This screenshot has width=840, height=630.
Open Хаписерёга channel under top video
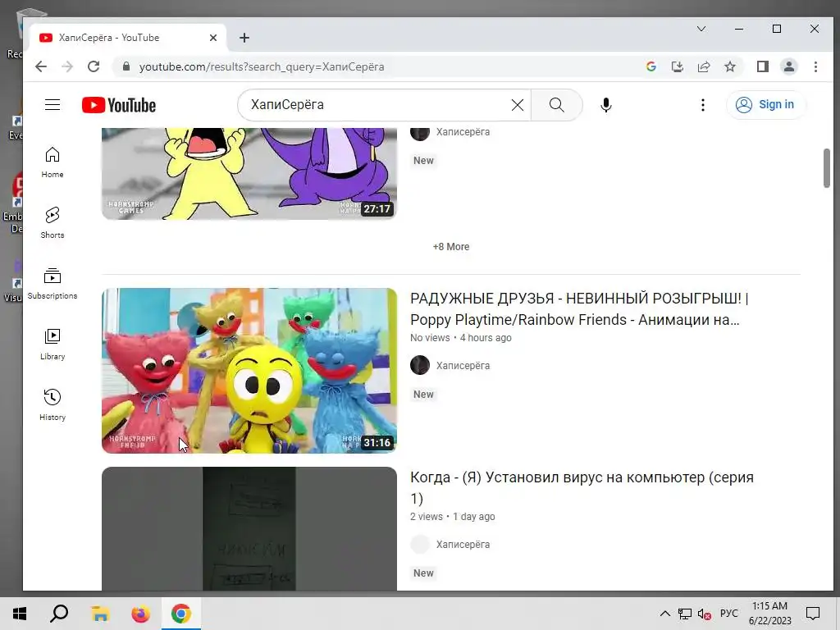click(463, 132)
